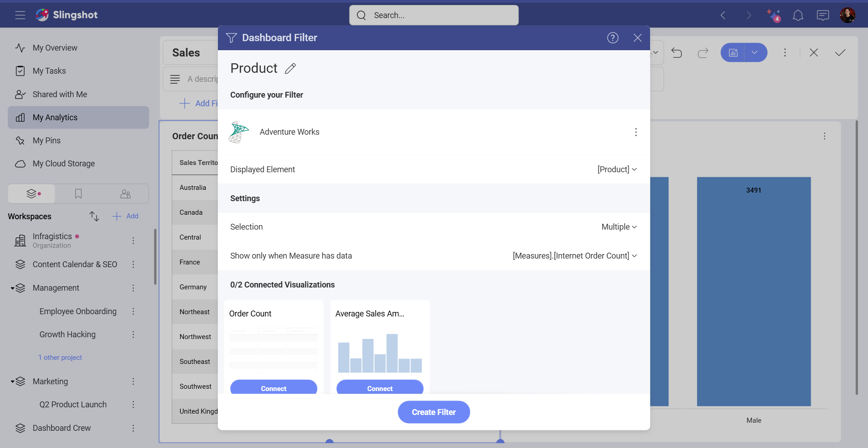Click the add visualization button
Screen dimensions: 868x448
point(733,52)
